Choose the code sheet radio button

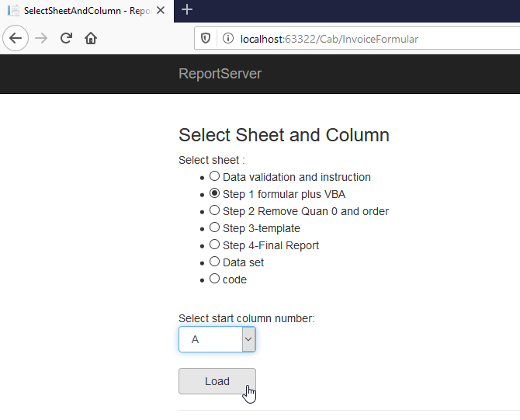coord(215,279)
